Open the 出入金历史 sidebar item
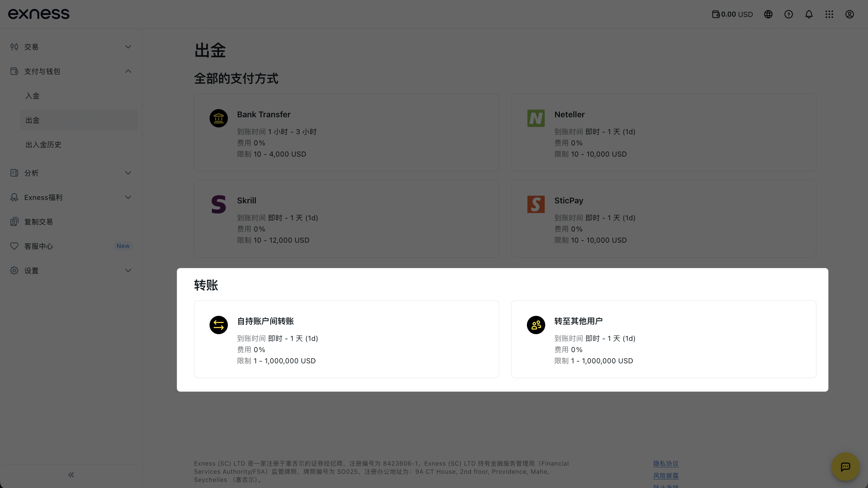 (x=43, y=144)
